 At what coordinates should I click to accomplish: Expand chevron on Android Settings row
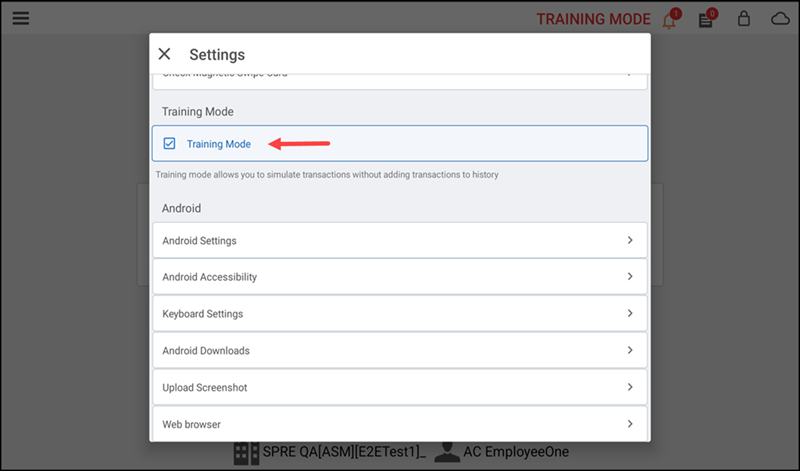630,240
